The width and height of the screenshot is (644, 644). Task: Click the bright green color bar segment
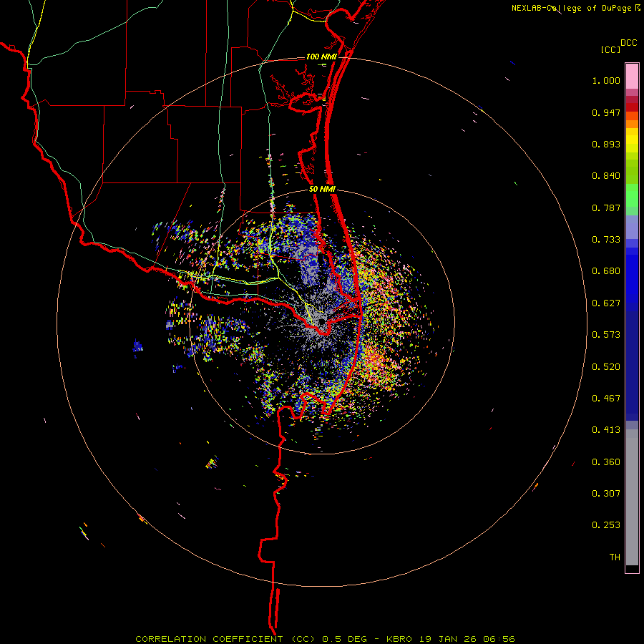click(632, 195)
